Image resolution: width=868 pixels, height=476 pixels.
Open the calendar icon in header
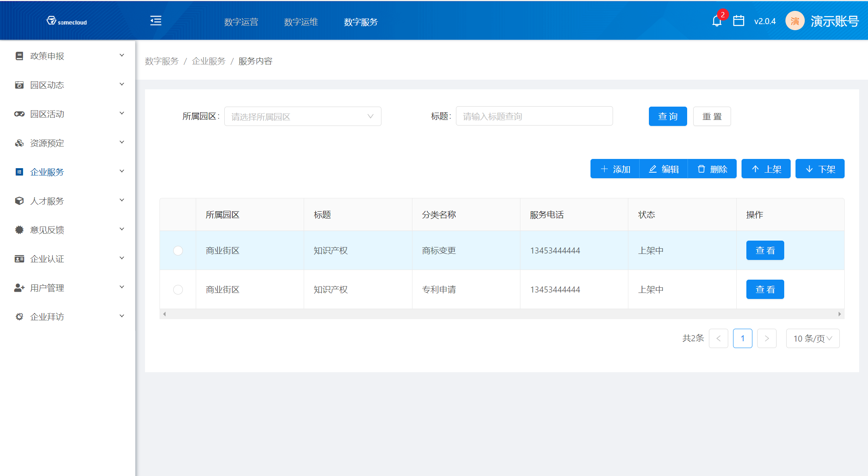coord(739,21)
